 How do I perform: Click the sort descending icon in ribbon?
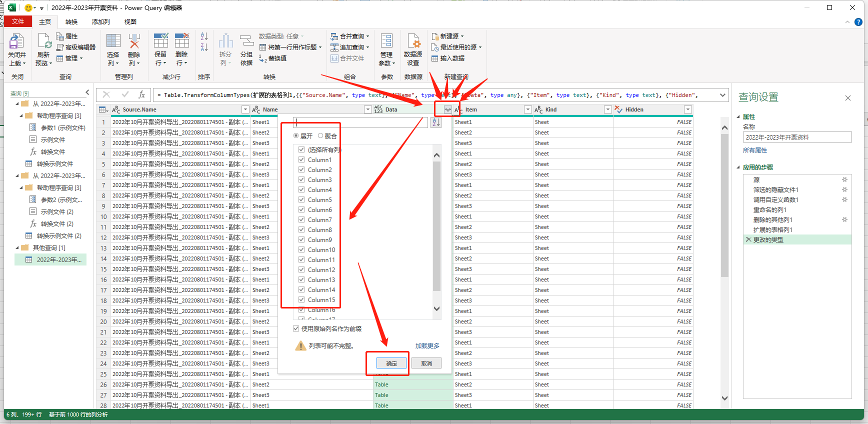point(204,47)
